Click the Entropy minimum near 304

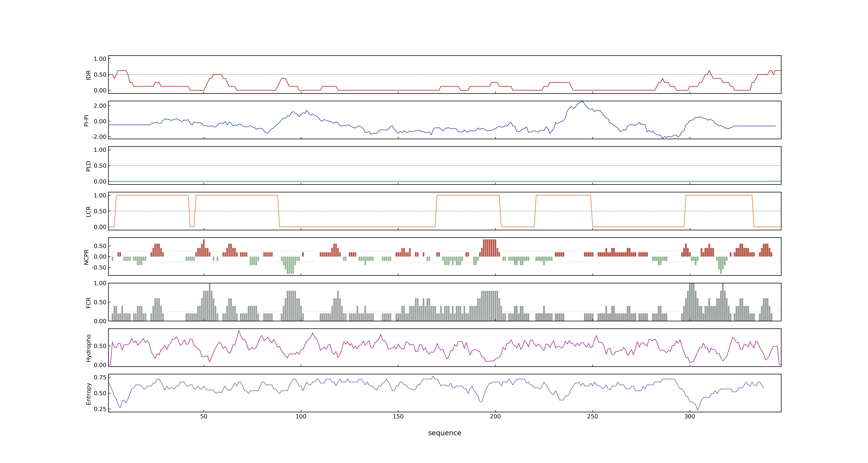pos(697,410)
